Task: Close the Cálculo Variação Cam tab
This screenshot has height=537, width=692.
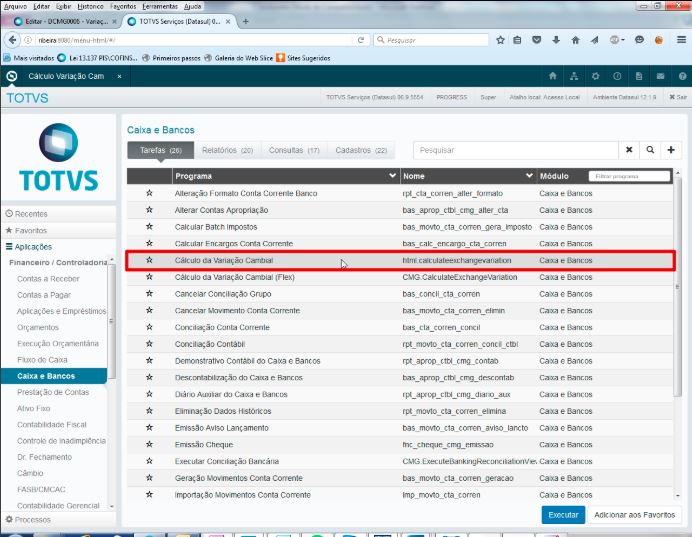Action: tap(119, 76)
